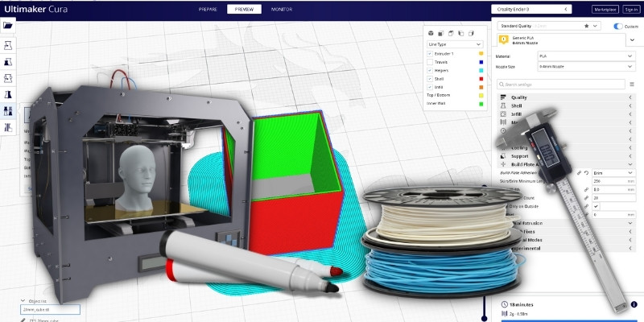644x322 pixels.
Task: Switch to the Prepare tab
Action: tap(209, 9)
